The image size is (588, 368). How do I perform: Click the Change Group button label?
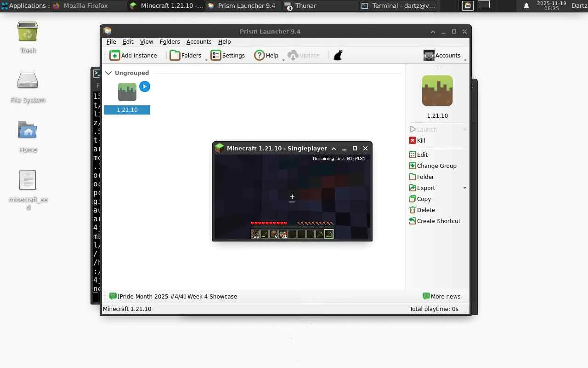437,166
